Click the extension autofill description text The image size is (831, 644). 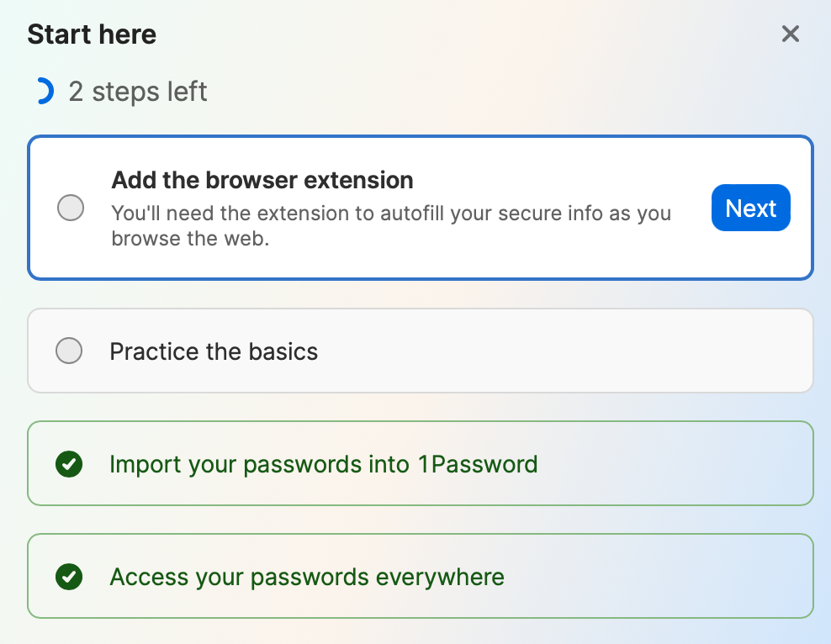click(391, 225)
